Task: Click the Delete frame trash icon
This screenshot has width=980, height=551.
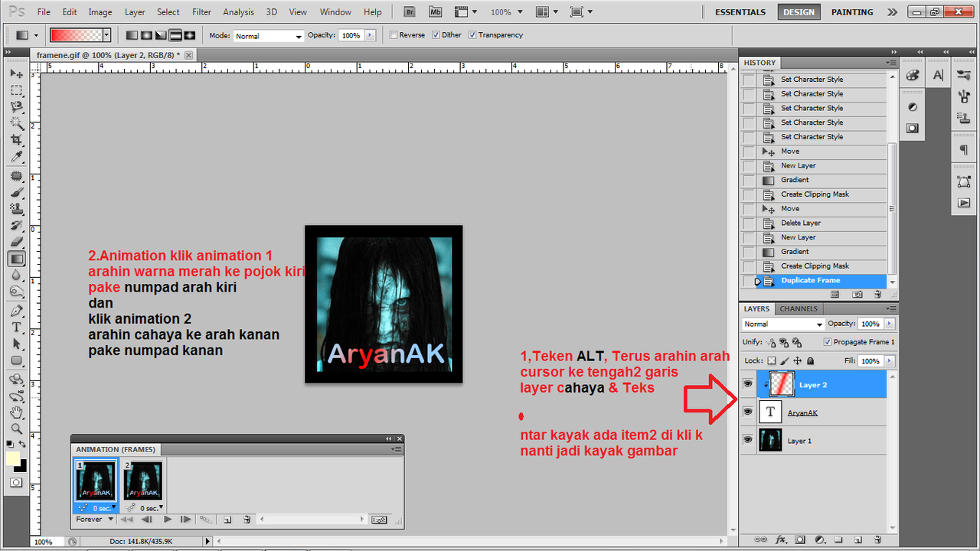Action: [x=246, y=519]
